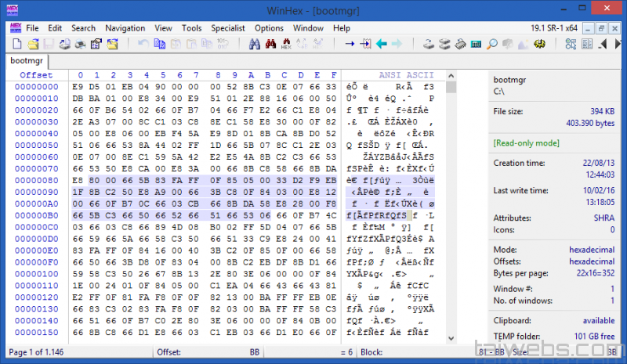Click the cyan Back navigation arrow
Screen dimensions: 627x364
point(382,44)
